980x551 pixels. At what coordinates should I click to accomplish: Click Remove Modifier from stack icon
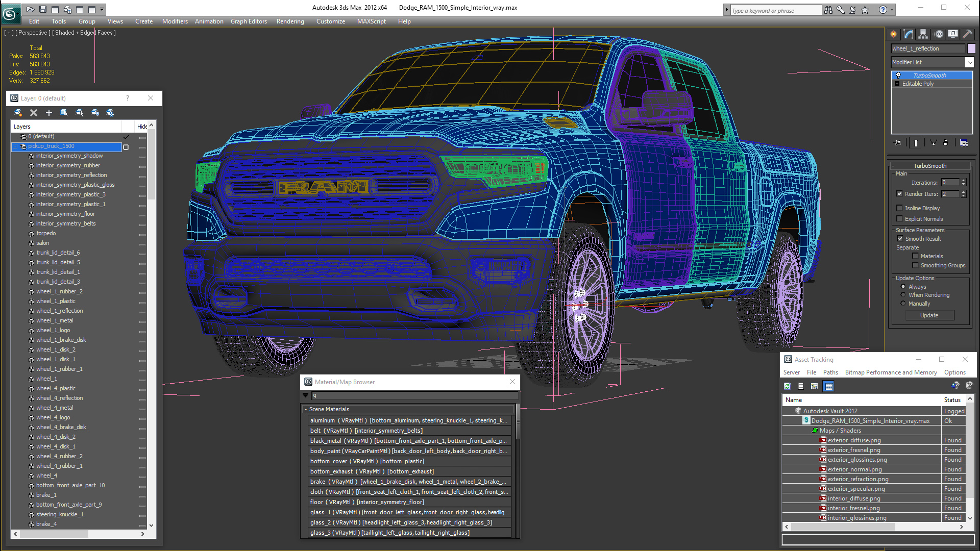coord(946,143)
